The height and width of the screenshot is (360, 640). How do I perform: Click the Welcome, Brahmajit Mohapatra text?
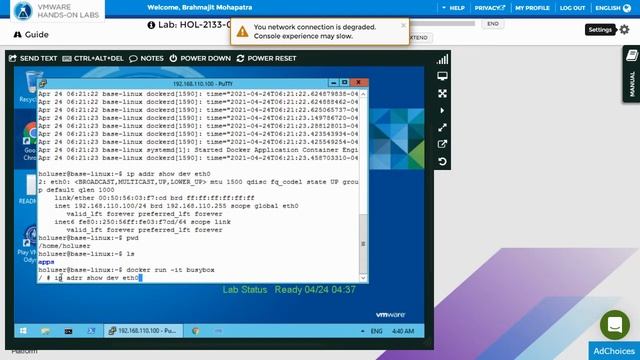(200, 7)
